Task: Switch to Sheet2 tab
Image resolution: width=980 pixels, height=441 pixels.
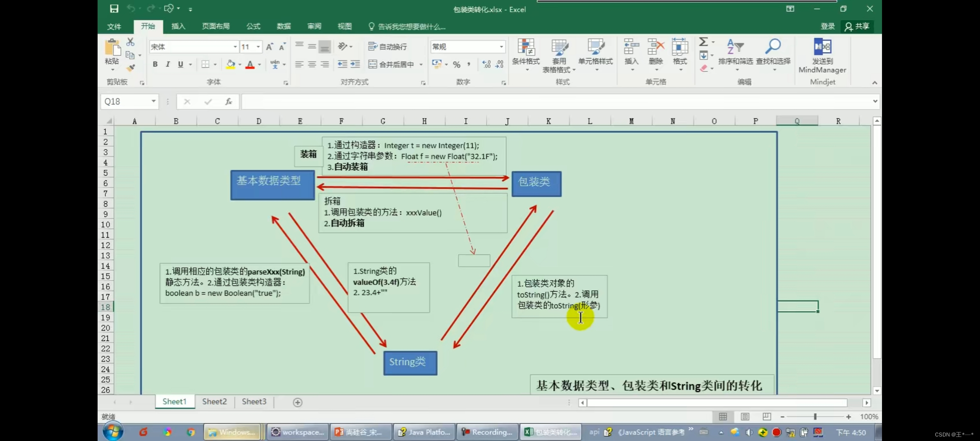Action: (x=214, y=402)
